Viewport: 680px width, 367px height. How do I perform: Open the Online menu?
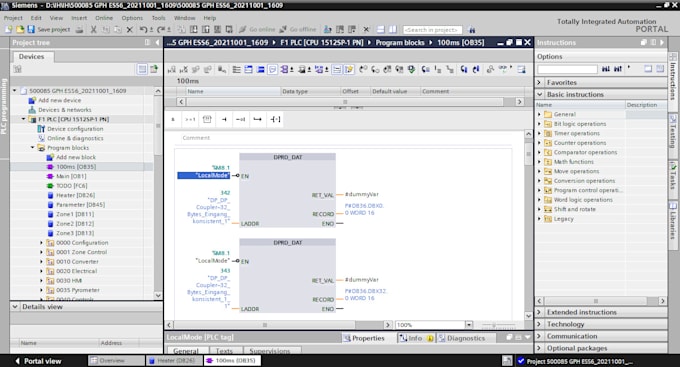[104, 18]
